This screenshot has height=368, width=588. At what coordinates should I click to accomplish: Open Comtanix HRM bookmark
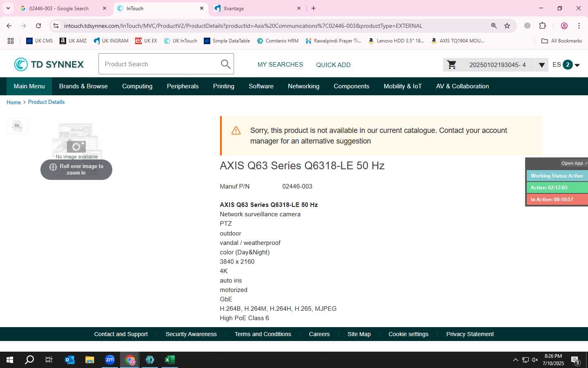pyautogui.click(x=278, y=41)
